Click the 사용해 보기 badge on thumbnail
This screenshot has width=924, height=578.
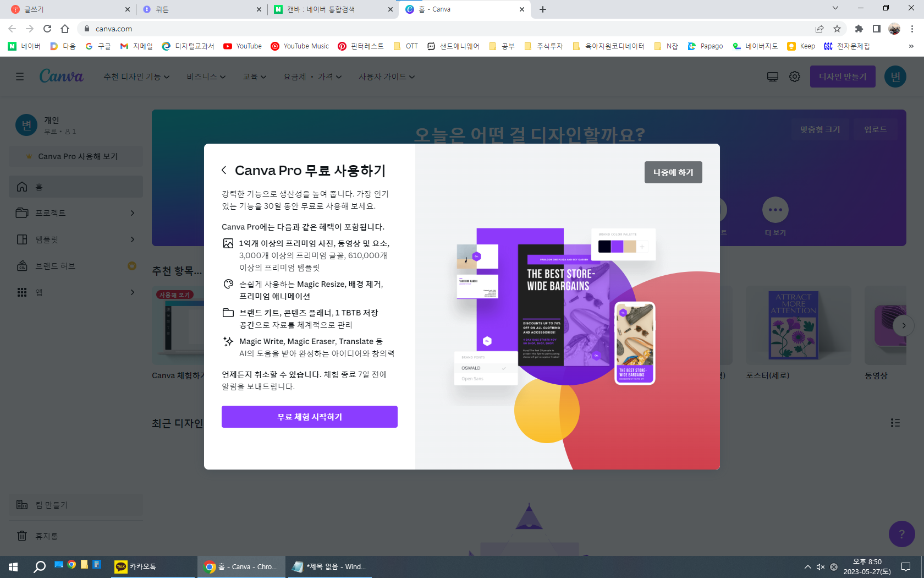coord(175,295)
